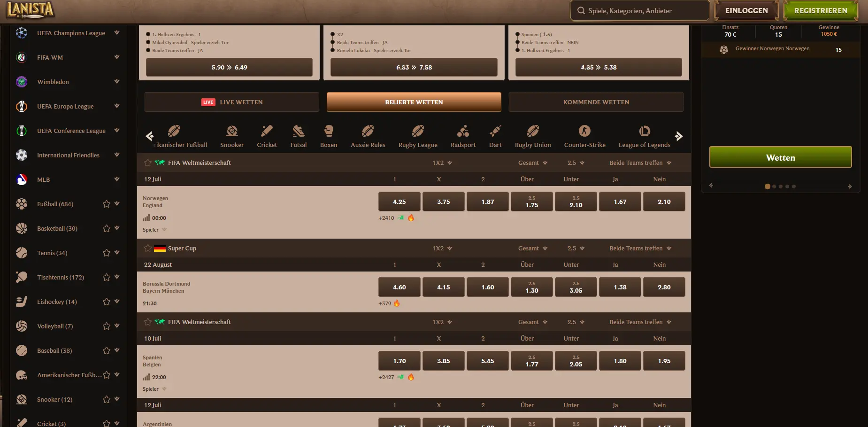
Task: Click the green Wetten button
Action: pos(780,157)
